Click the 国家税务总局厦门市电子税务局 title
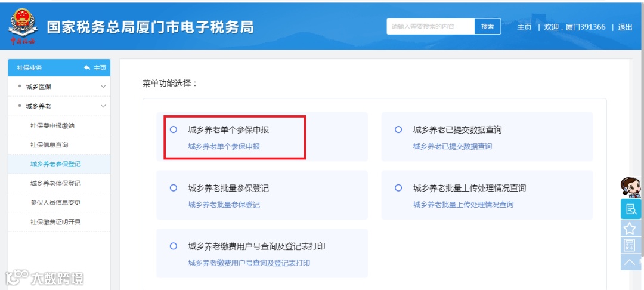The height and width of the screenshot is (290, 644). pos(150,27)
